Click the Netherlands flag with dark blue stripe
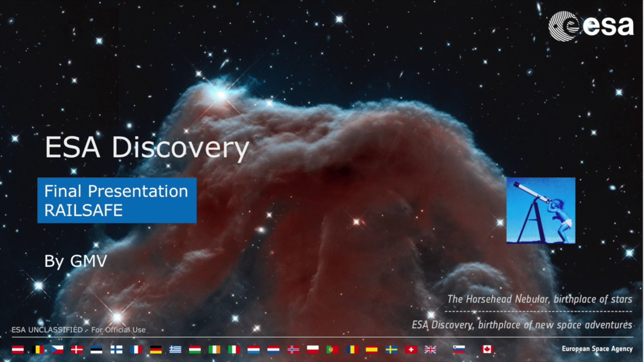This screenshot has width=644, height=362. point(273,350)
